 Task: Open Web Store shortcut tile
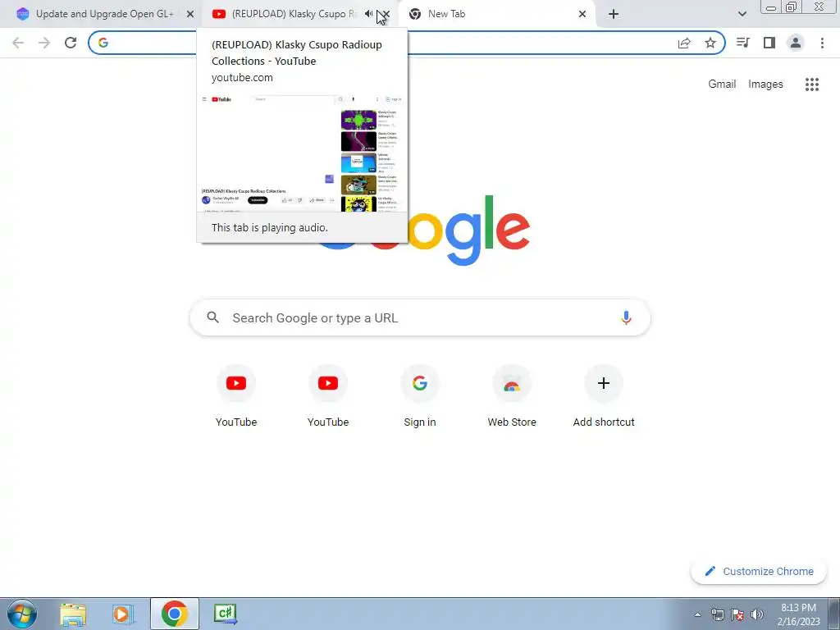point(512,396)
